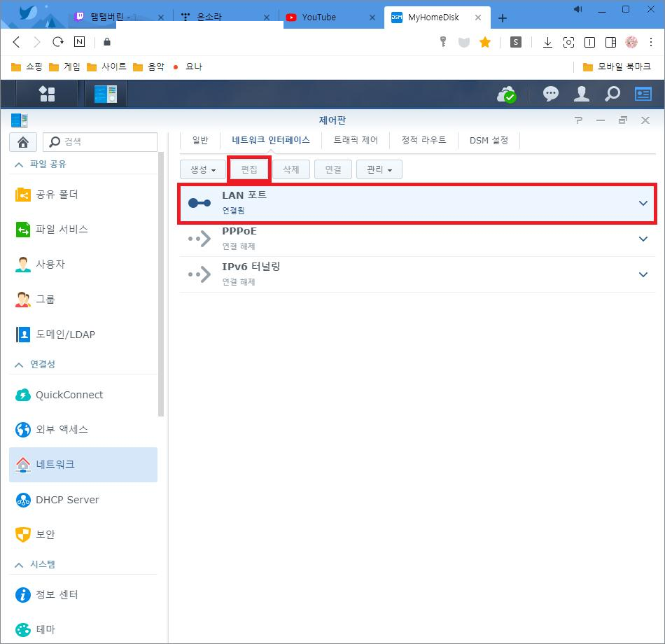Click the DSM search magnifier icon
Image resolution: width=665 pixels, height=644 pixels.
pyautogui.click(x=612, y=94)
